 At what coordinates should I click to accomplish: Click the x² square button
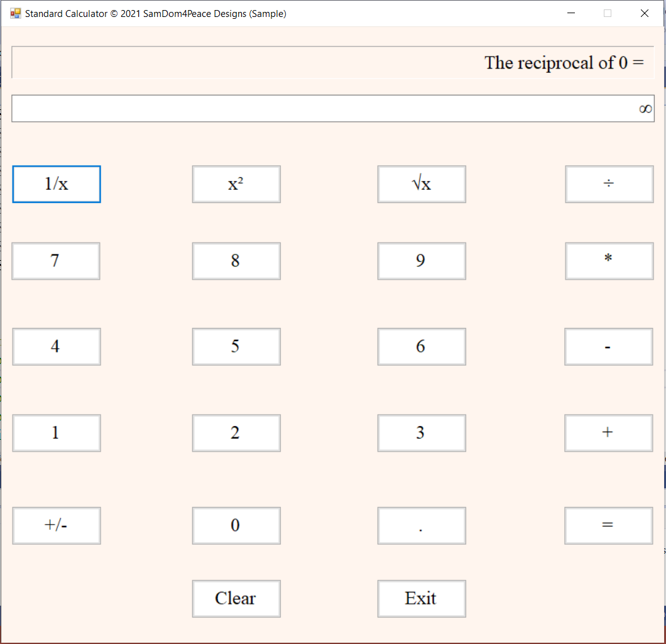[236, 184]
